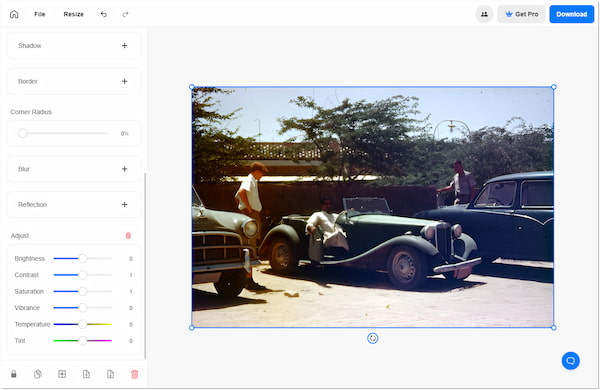Screen dimensions: 600x390
Task: Click the Brightness slider handle
Action: [x=83, y=258]
